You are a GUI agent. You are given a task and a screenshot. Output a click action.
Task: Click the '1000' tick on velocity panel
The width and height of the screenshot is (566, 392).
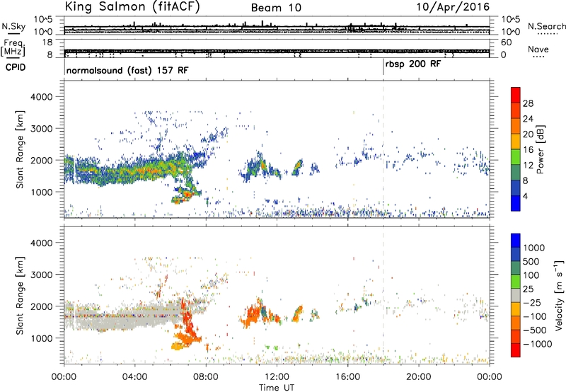point(41,338)
